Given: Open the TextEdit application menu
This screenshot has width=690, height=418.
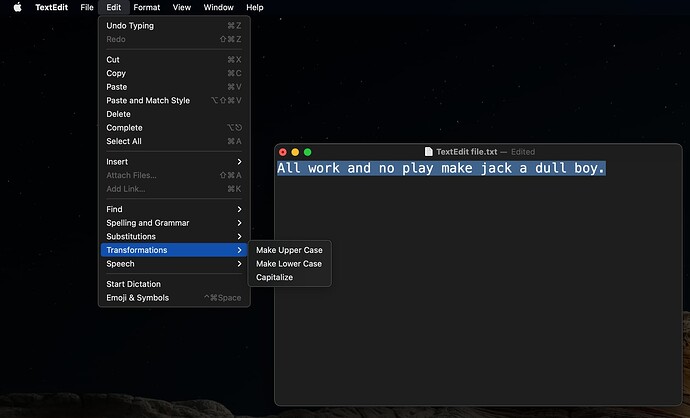Looking at the screenshot, I should click(51, 7).
